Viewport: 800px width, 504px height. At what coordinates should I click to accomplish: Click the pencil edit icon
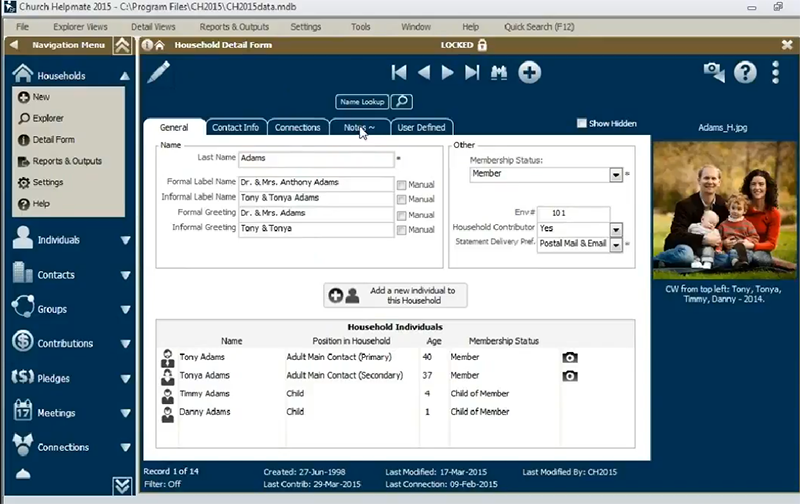click(159, 72)
